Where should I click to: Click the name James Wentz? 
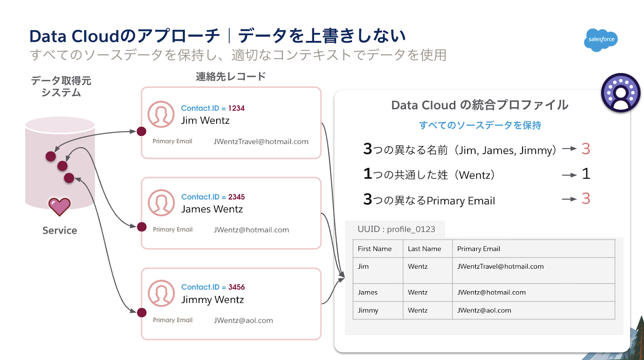point(212,209)
